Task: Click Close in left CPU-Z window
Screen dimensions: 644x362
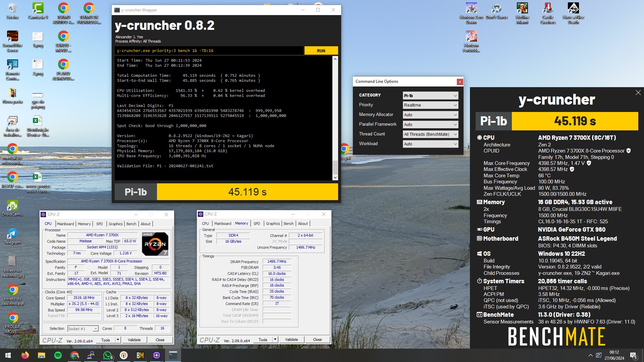Action: point(160,340)
